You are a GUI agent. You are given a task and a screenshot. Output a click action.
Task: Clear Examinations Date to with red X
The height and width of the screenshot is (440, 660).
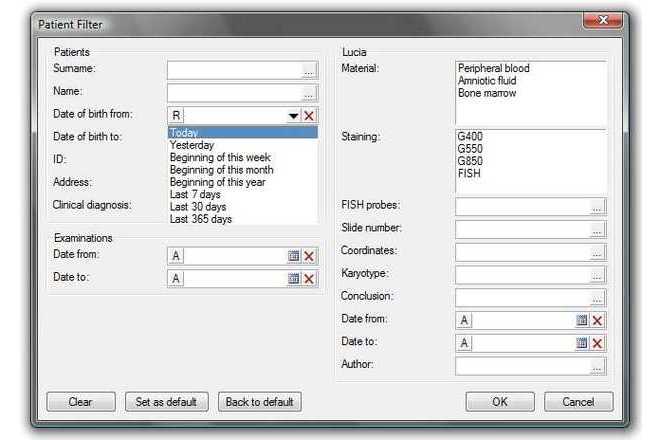[309, 279]
